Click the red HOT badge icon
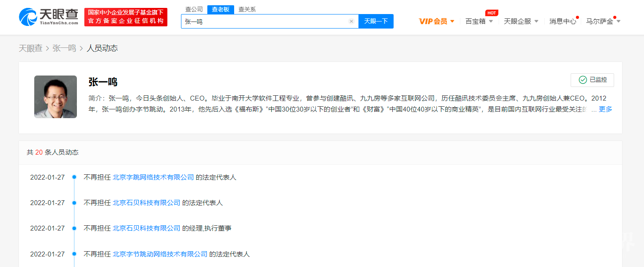The image size is (644, 267). 492,13
